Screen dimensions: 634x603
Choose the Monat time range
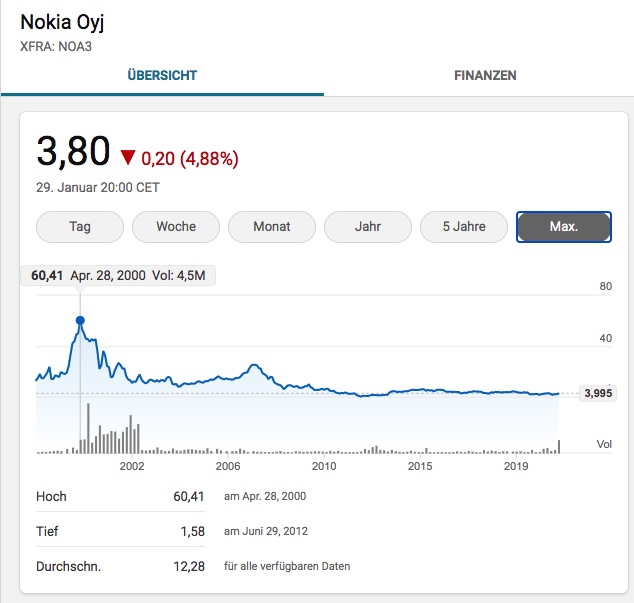272,226
